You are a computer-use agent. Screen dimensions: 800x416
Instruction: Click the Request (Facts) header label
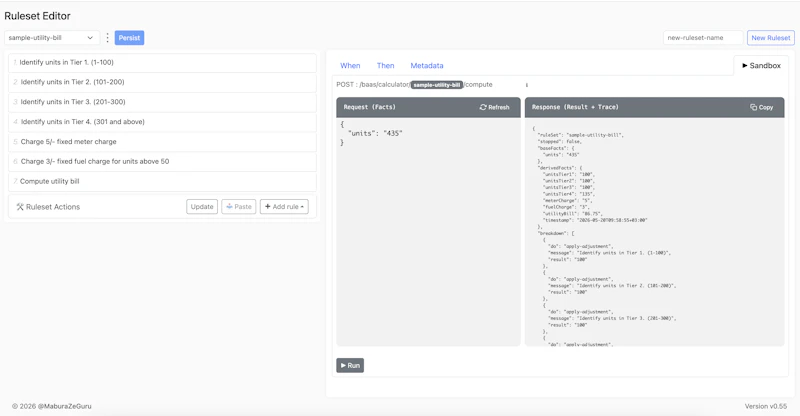369,107
